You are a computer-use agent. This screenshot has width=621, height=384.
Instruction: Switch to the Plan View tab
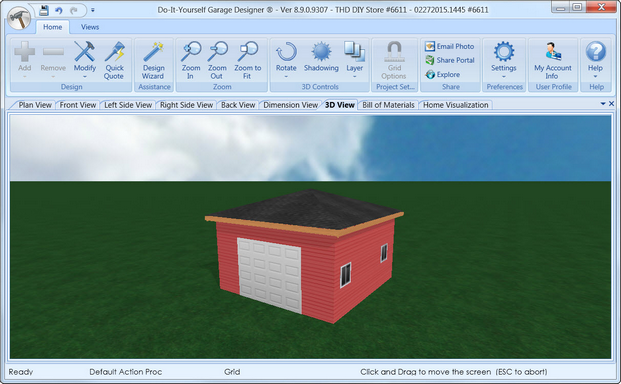click(35, 105)
